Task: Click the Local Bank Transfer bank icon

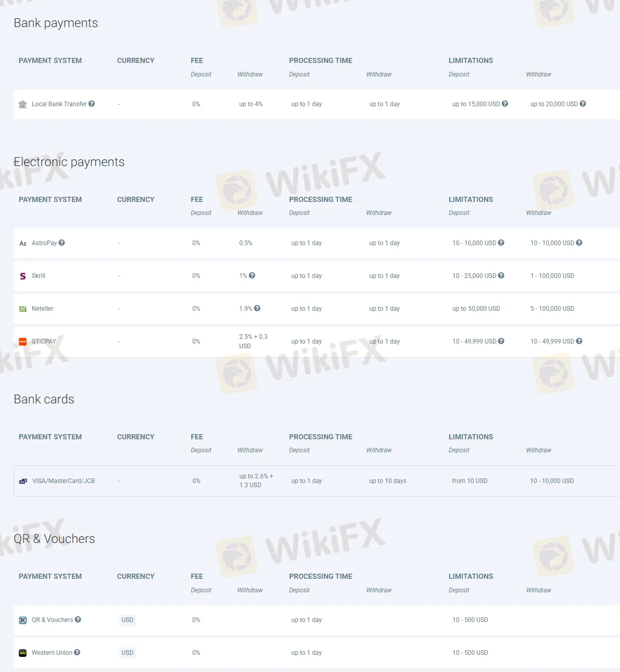Action: 22,105
